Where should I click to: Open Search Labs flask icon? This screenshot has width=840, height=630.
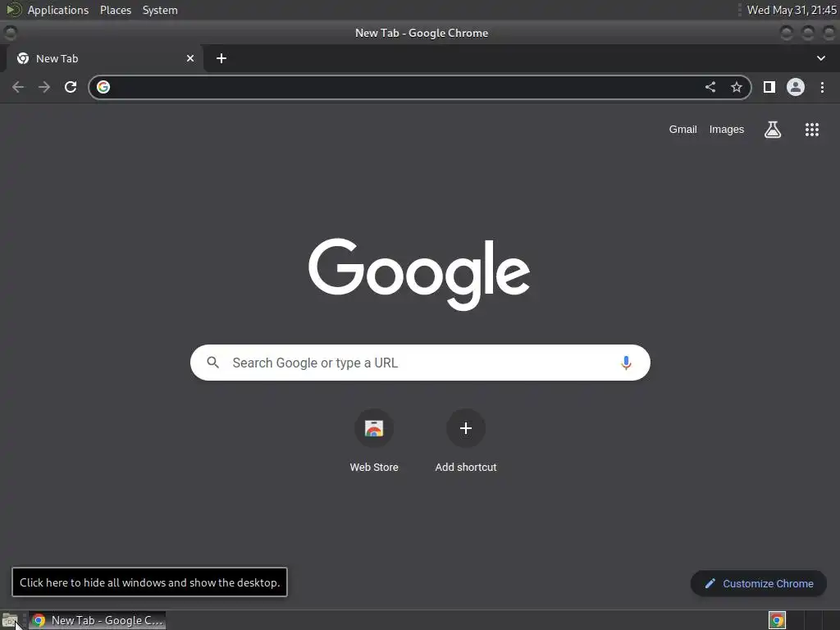point(773,129)
